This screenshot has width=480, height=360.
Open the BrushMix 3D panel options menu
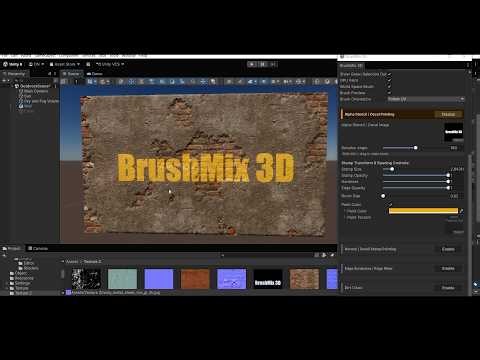point(468,65)
